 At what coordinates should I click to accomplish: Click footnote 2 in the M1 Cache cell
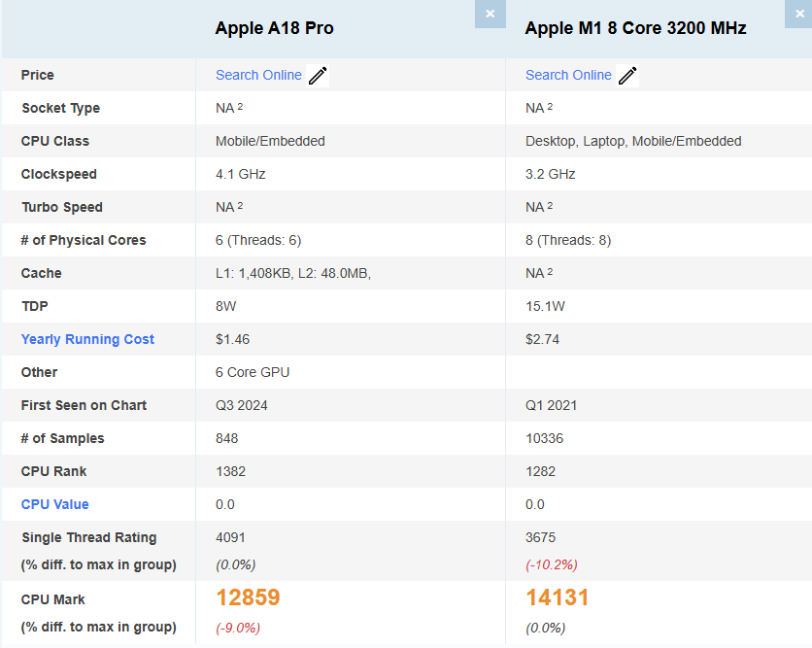550,272
